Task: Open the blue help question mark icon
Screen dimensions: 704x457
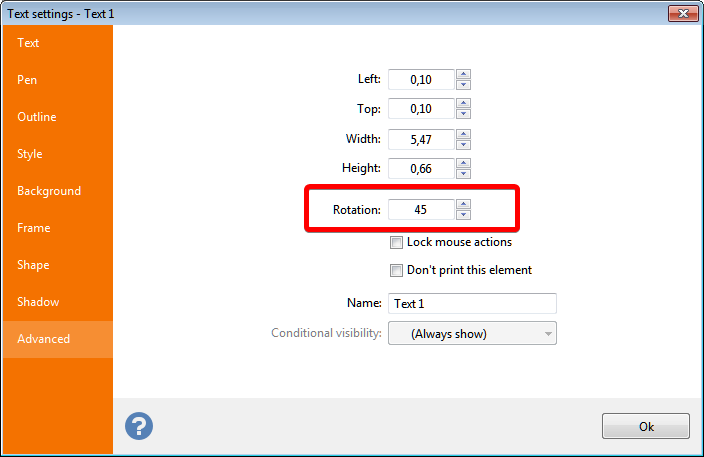Action: click(139, 426)
